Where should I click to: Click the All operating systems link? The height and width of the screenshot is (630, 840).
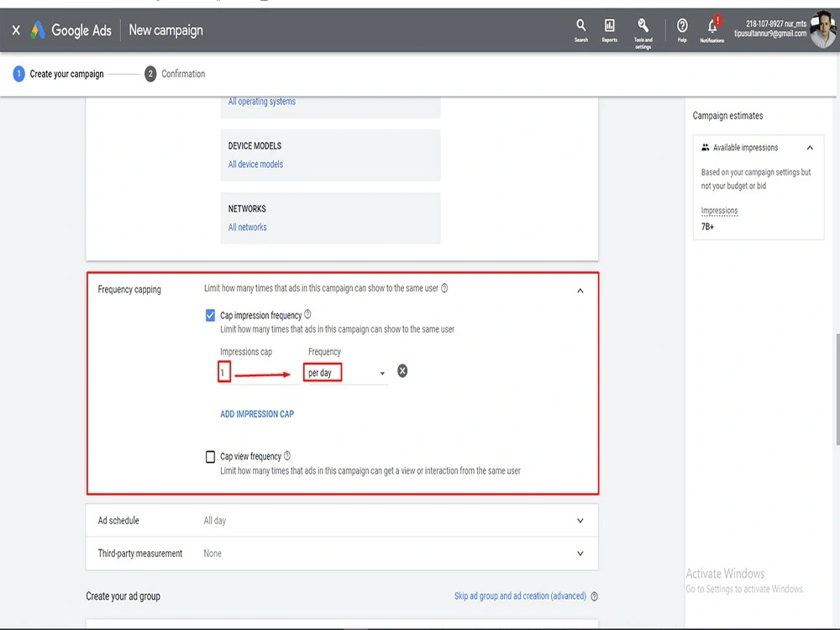click(x=261, y=102)
